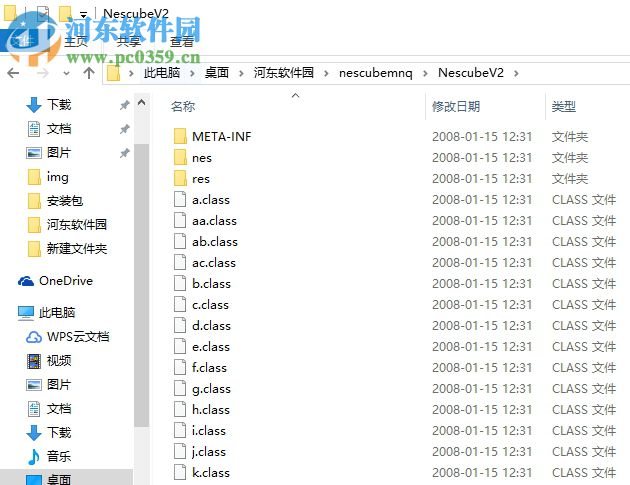This screenshot has height=485, width=630.
Task: Click 此电脑 in the address bar
Action: pos(162,73)
